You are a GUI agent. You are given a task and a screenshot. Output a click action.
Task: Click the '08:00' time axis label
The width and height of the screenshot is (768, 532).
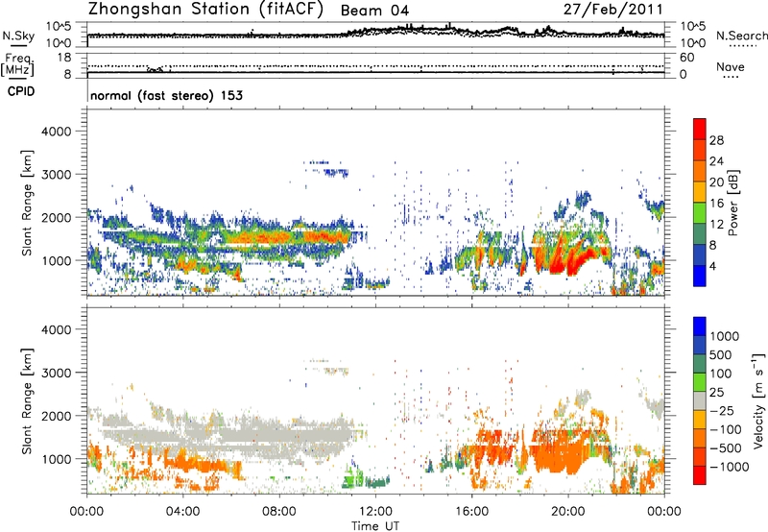(279, 512)
